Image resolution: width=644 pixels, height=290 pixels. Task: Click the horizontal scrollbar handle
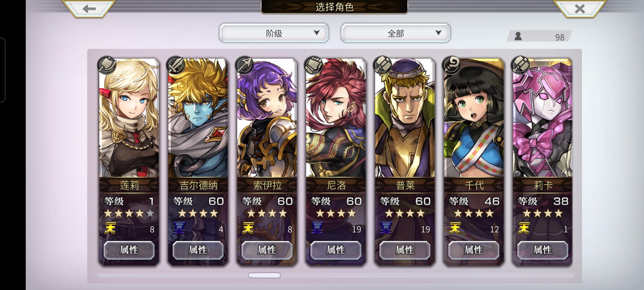click(264, 275)
